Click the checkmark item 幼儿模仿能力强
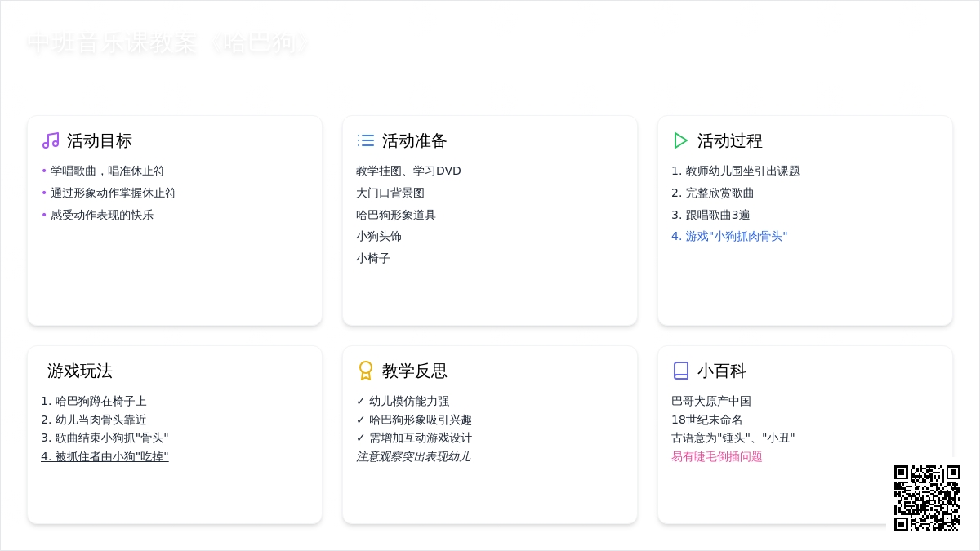 (408, 401)
